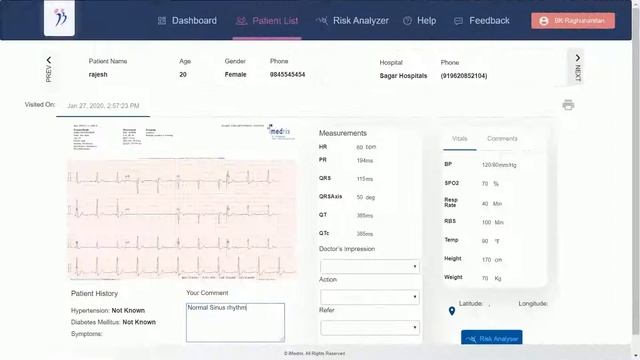Click the map location pin icon
640x360 pixels.
point(452,311)
